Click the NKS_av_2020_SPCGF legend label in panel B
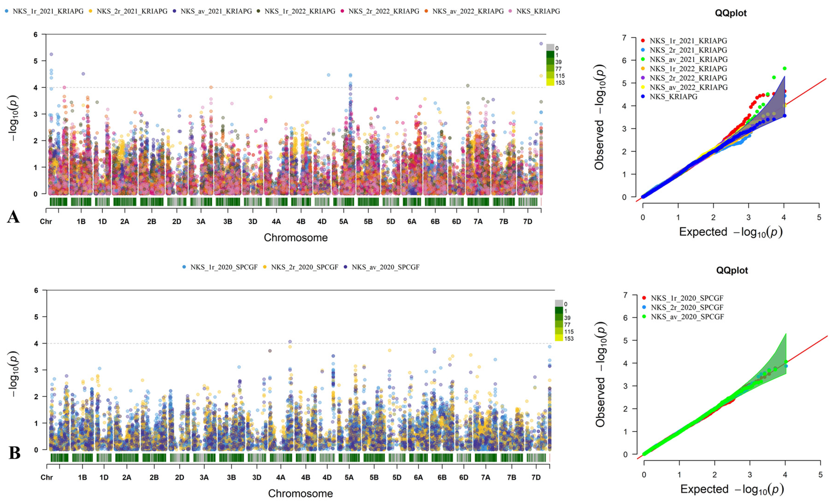This screenshot has width=832, height=504. pyautogui.click(x=385, y=267)
